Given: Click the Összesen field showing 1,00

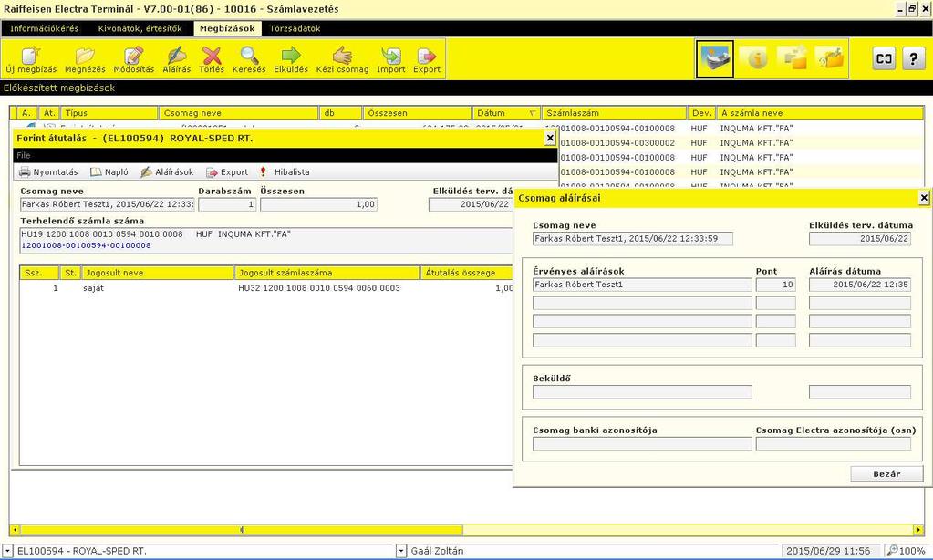Looking at the screenshot, I should click(318, 204).
